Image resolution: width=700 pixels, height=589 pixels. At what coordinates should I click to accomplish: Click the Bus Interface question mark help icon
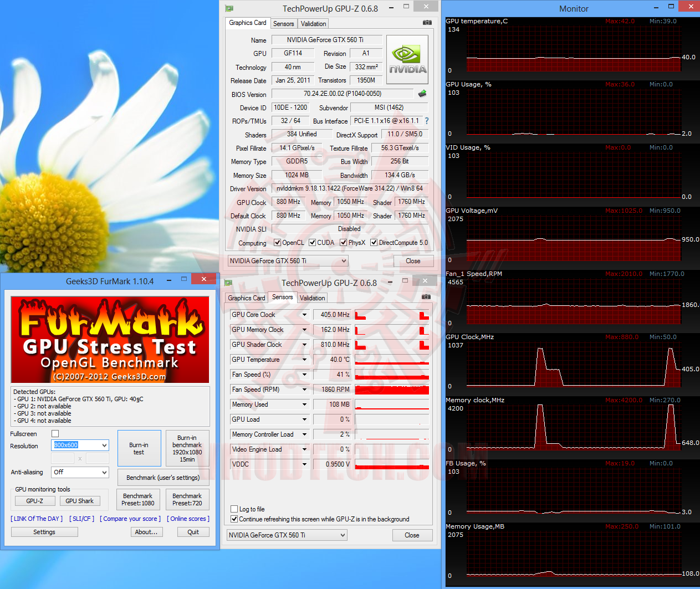[x=426, y=121]
